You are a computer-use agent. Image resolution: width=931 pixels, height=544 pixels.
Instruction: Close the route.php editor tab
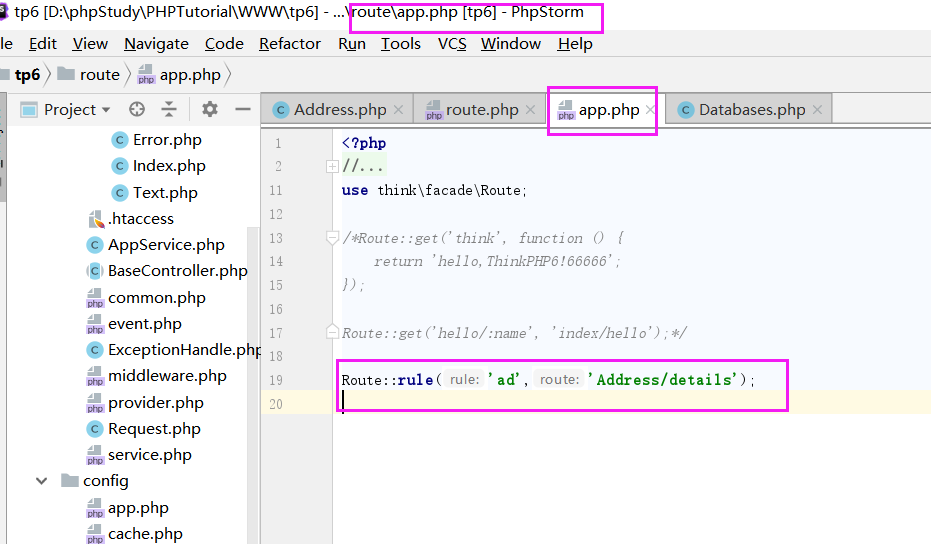530,110
